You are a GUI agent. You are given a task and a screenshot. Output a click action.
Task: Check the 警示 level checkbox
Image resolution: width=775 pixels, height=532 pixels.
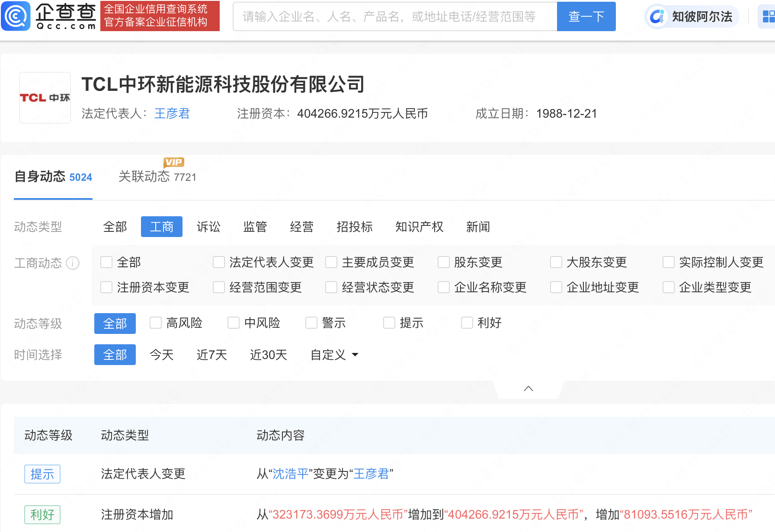coord(311,323)
